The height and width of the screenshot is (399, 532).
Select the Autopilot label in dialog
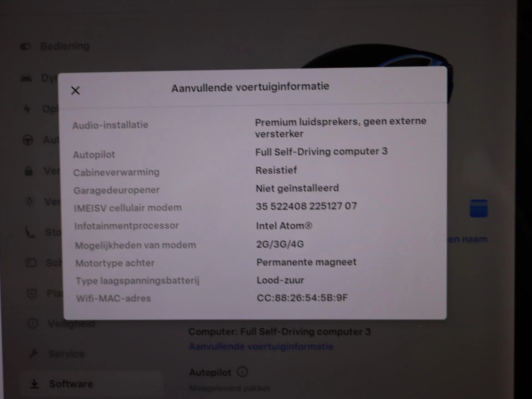click(x=94, y=155)
